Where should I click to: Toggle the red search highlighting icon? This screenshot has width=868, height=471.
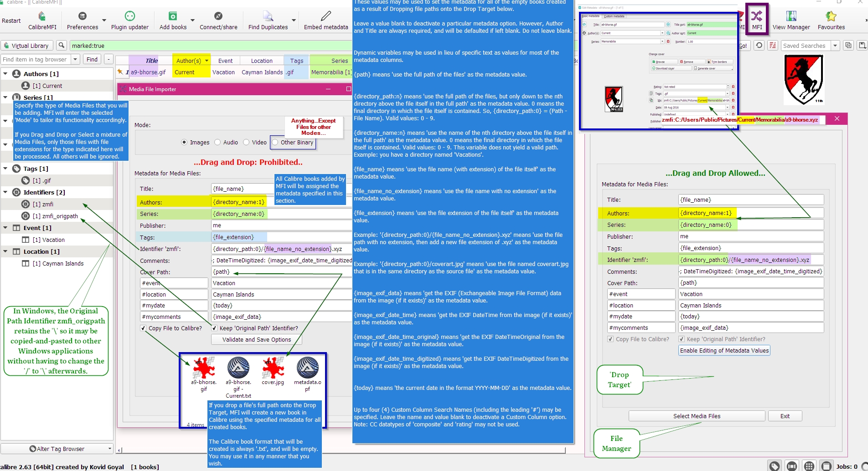(773, 46)
